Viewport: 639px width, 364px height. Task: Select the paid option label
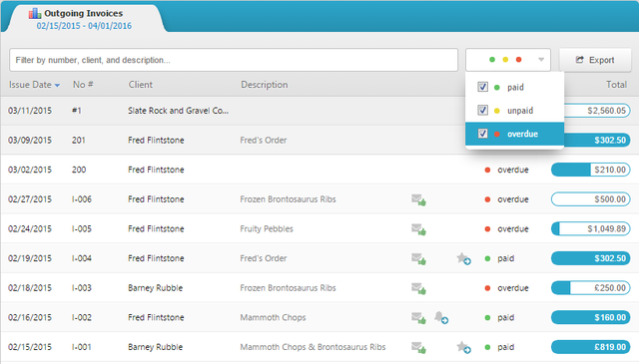[515, 87]
